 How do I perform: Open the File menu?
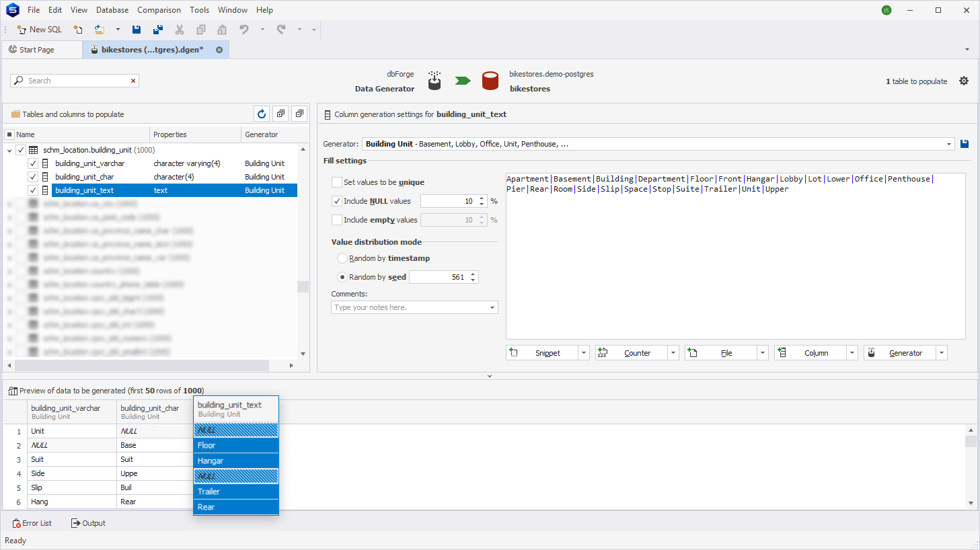34,10
